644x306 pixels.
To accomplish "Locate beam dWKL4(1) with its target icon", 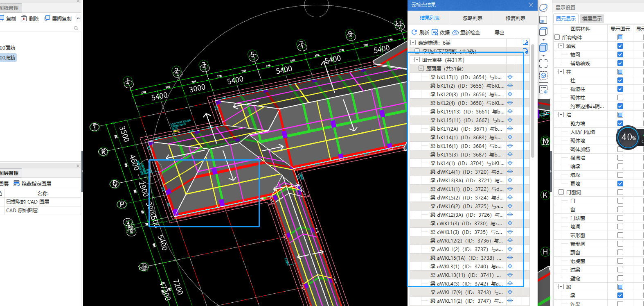I will [510, 172].
